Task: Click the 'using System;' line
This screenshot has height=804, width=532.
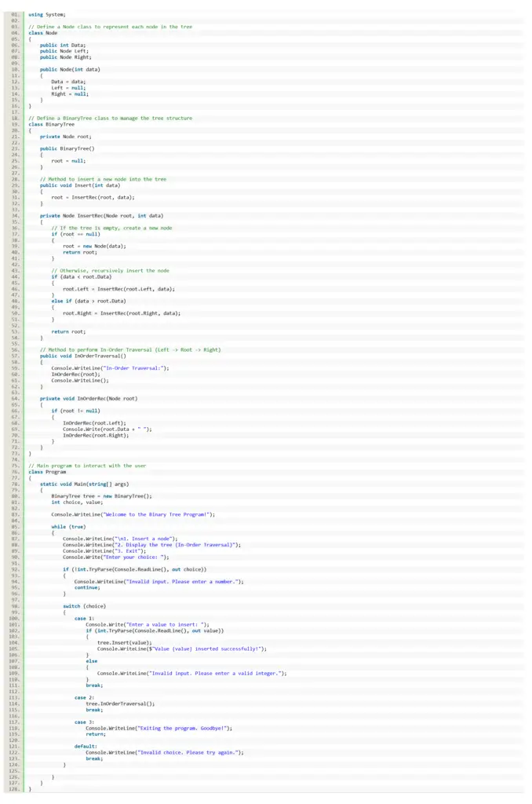Action: pyautogui.click(x=46, y=14)
